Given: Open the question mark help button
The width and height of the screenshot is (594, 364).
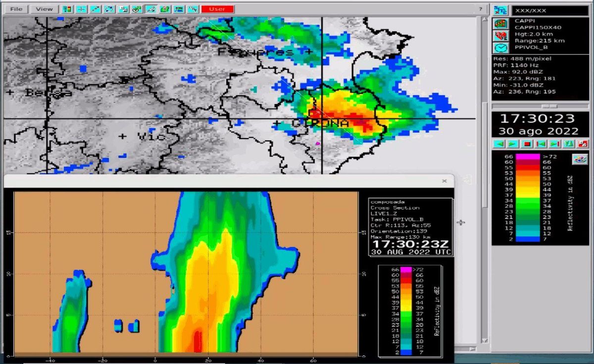Looking at the screenshot, I should point(481,9).
